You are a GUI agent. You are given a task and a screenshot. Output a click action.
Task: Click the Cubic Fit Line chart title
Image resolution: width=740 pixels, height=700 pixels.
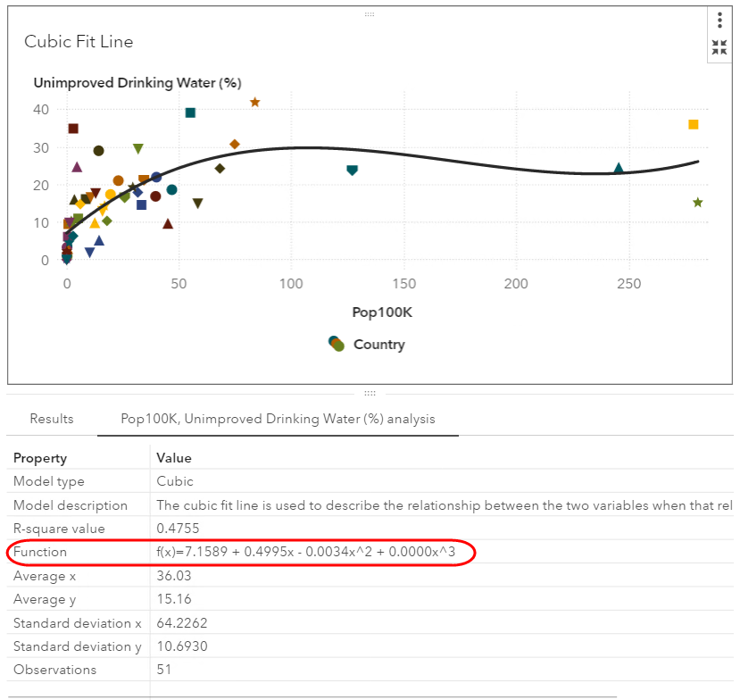(x=79, y=42)
